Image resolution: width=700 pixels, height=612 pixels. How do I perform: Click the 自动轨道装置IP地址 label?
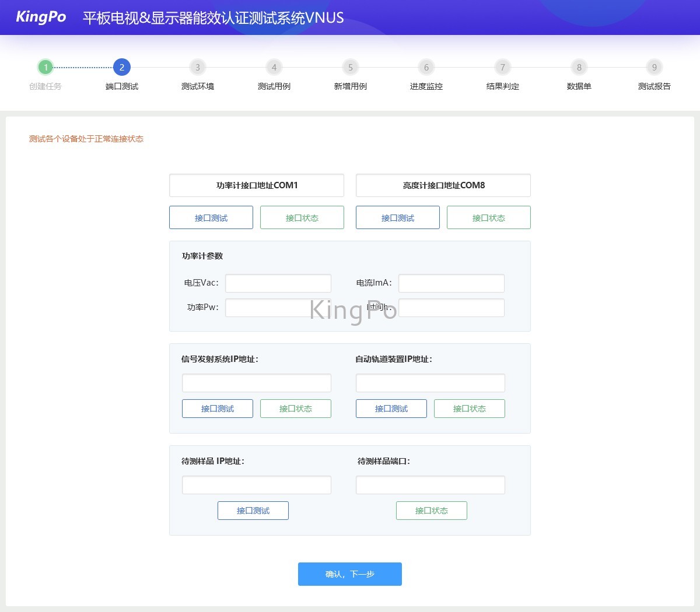[x=394, y=359]
